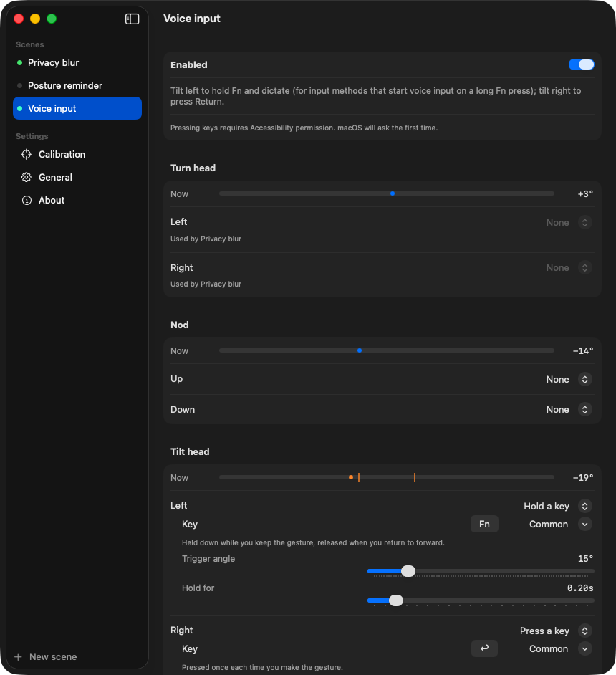Open the About page
The image size is (616, 675).
coord(77,200)
